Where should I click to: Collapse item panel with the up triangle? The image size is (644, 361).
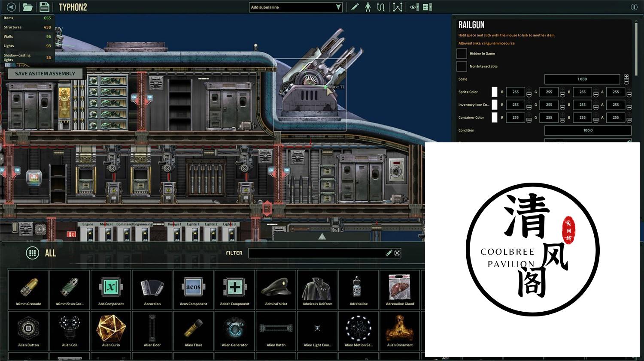pyautogui.click(x=322, y=237)
